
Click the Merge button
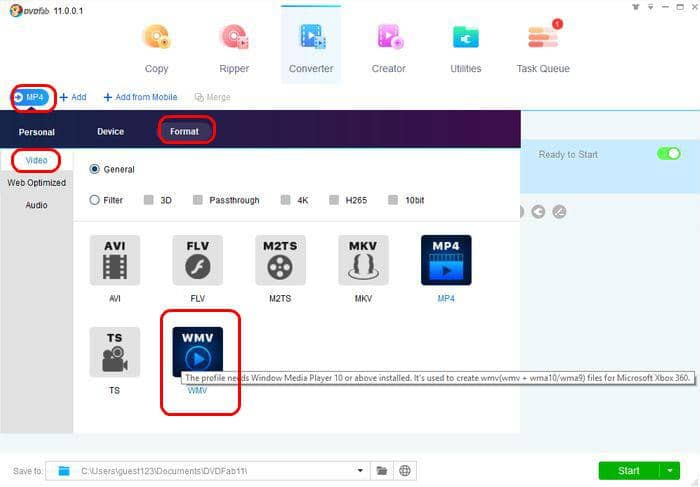pos(212,97)
